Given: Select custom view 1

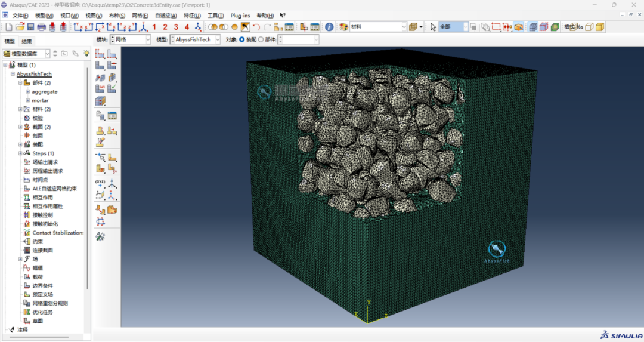Looking at the screenshot, I should click(x=154, y=27).
